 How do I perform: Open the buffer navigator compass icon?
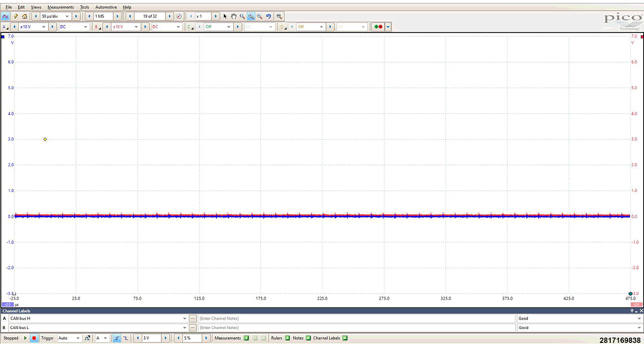click(x=179, y=16)
